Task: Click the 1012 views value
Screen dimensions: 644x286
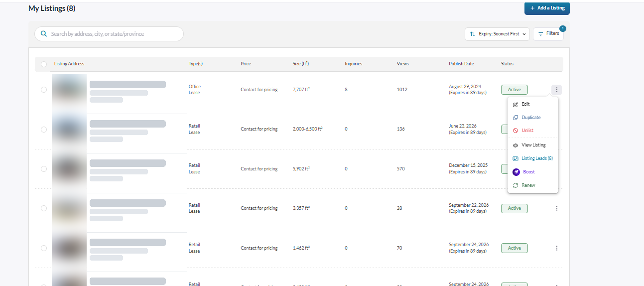Action: pos(402,90)
